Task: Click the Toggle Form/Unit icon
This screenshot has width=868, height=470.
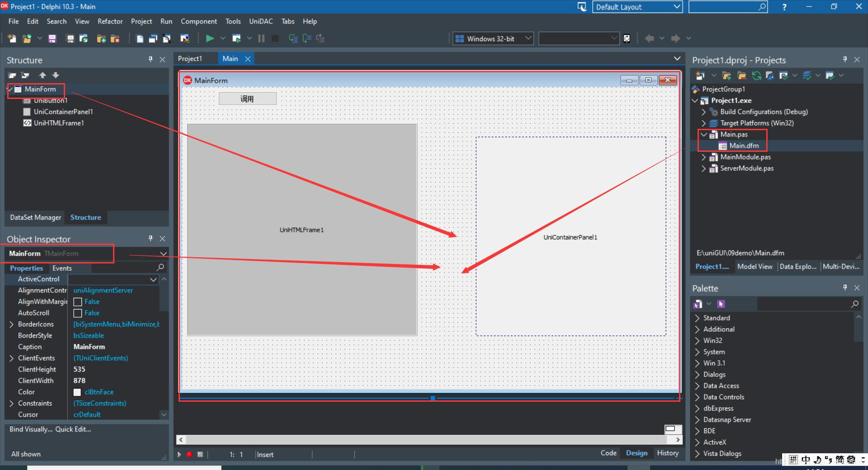Action: (x=167, y=38)
